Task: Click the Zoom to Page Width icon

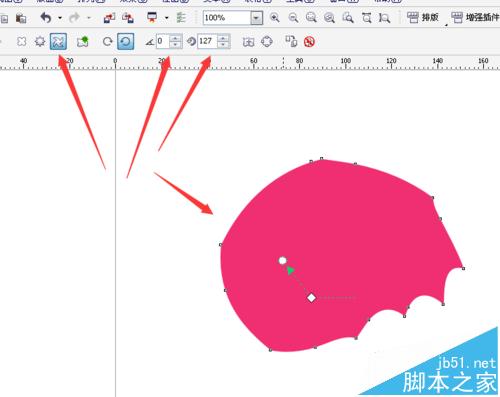Action: 367,17
